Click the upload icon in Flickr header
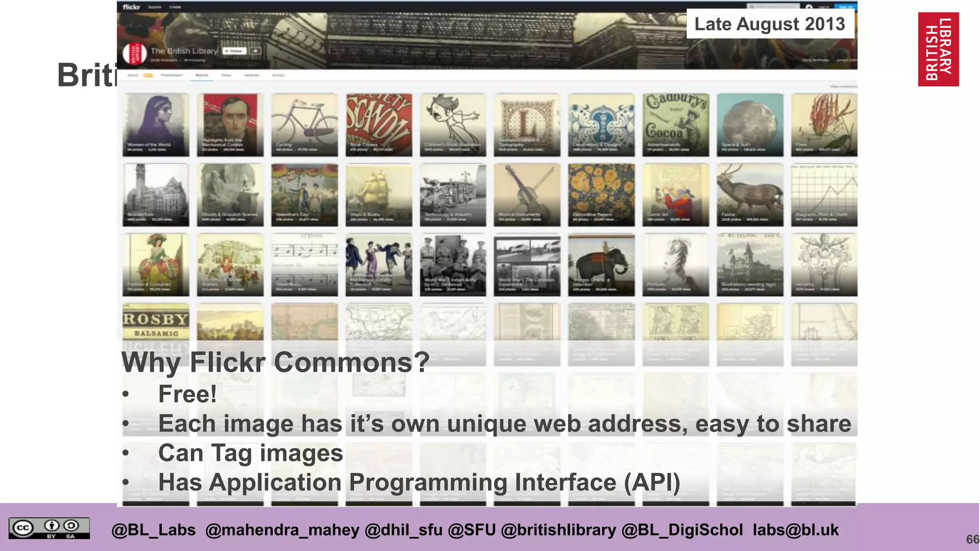The height and width of the screenshot is (551, 980). (x=809, y=7)
